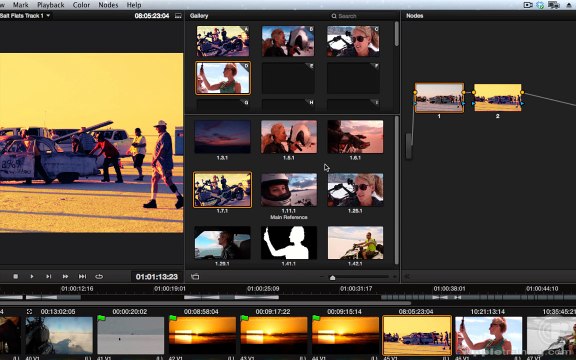Select still 1.28.1 in gallery
Image resolution: width=576 pixels, height=360 pixels.
pyautogui.click(x=355, y=190)
